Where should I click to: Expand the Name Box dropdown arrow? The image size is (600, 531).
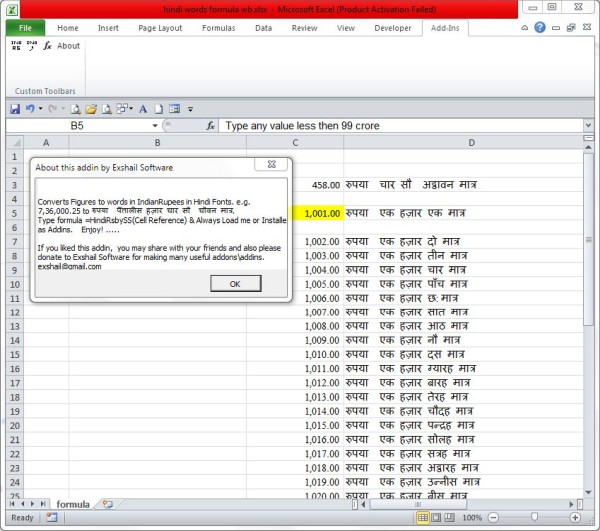pos(155,126)
